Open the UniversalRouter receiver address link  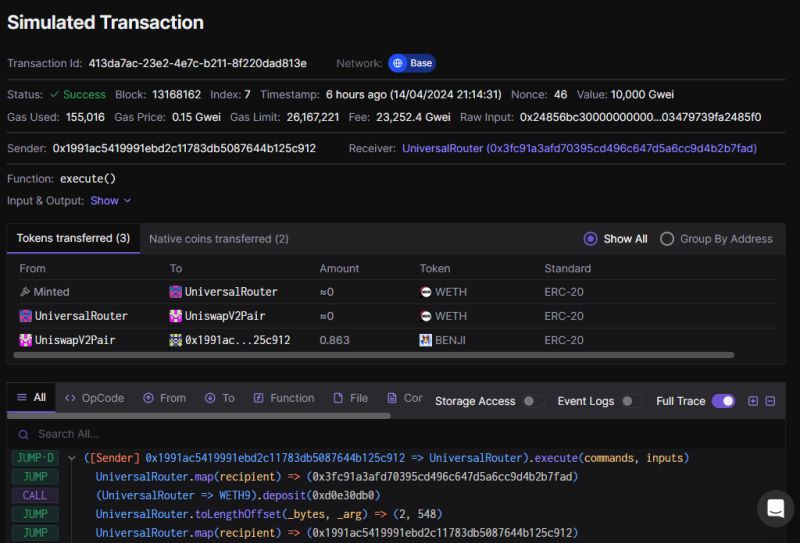click(579, 149)
